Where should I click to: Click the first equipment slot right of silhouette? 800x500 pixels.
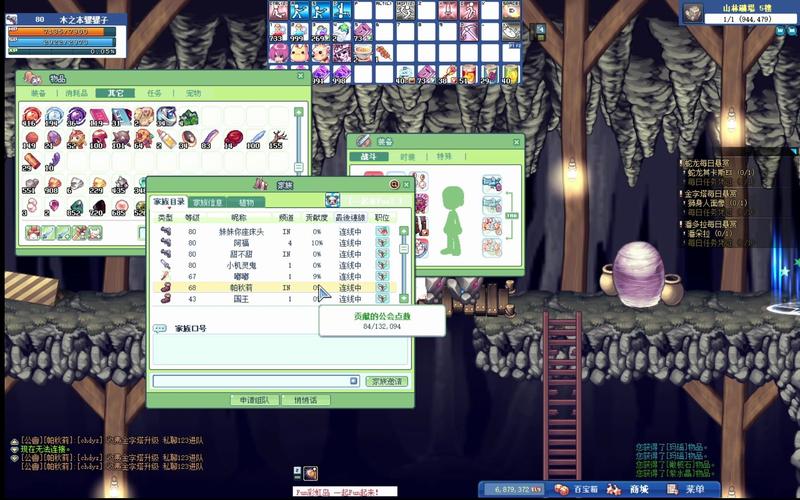(492, 184)
